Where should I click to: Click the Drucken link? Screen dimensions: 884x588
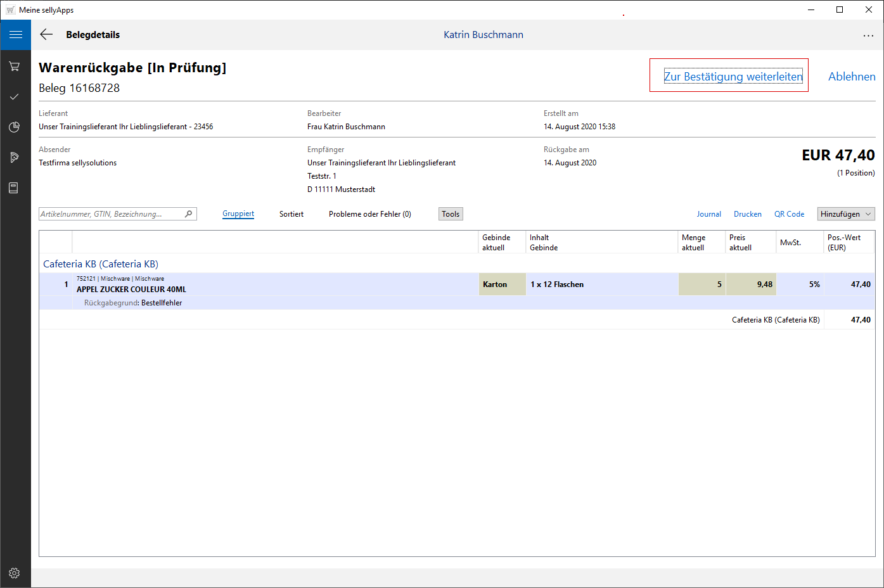pyautogui.click(x=747, y=214)
